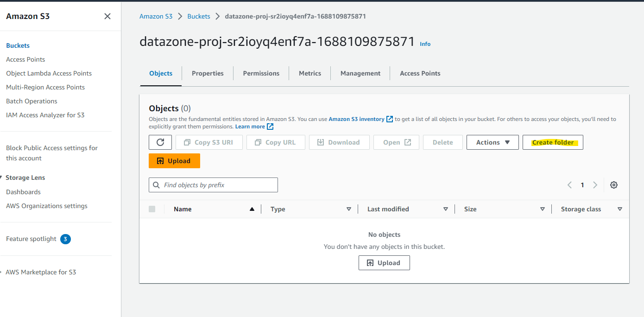The image size is (644, 317).
Task: Close the Amazon S3 navigation panel
Action: [107, 16]
